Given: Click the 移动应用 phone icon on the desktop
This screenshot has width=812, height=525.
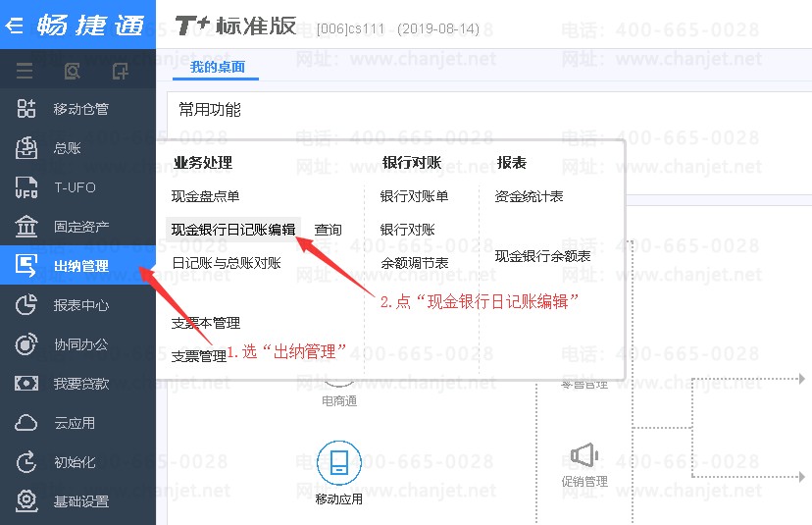Looking at the screenshot, I should coord(338,462).
